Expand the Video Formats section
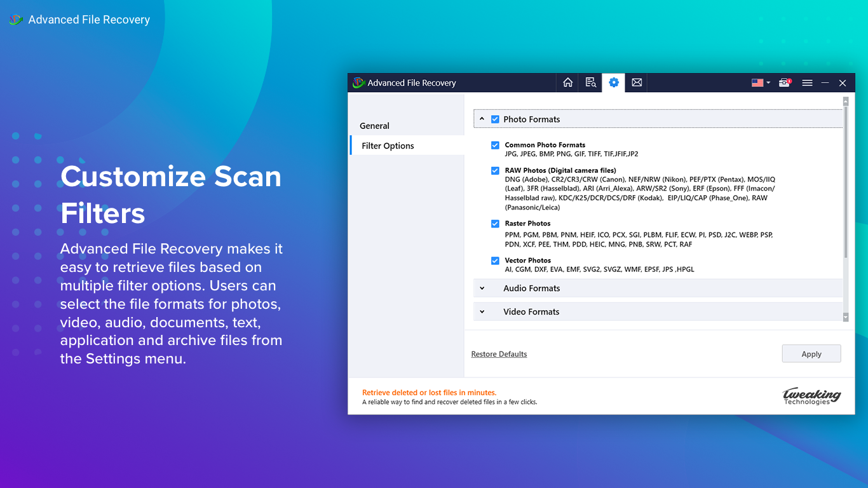 tap(481, 311)
